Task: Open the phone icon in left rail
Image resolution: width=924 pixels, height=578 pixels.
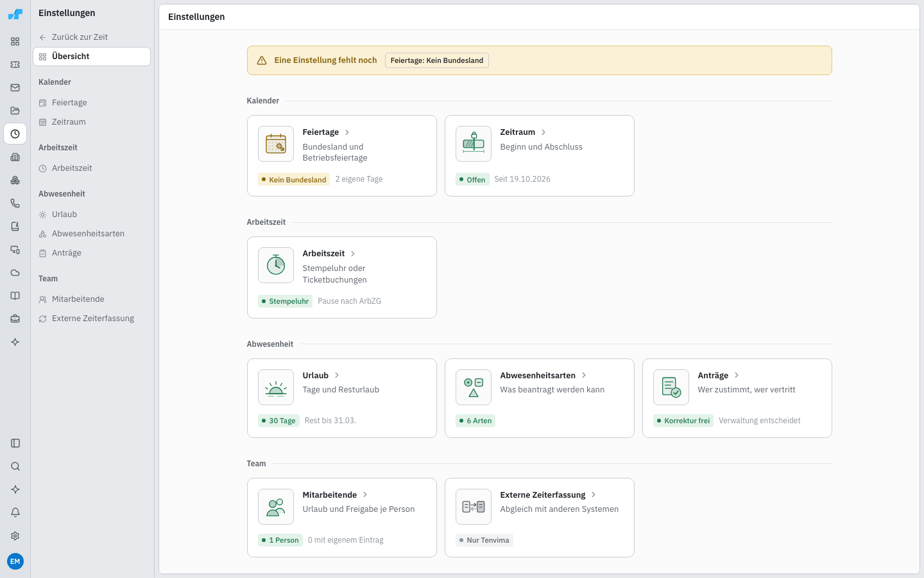Action: pyautogui.click(x=15, y=204)
